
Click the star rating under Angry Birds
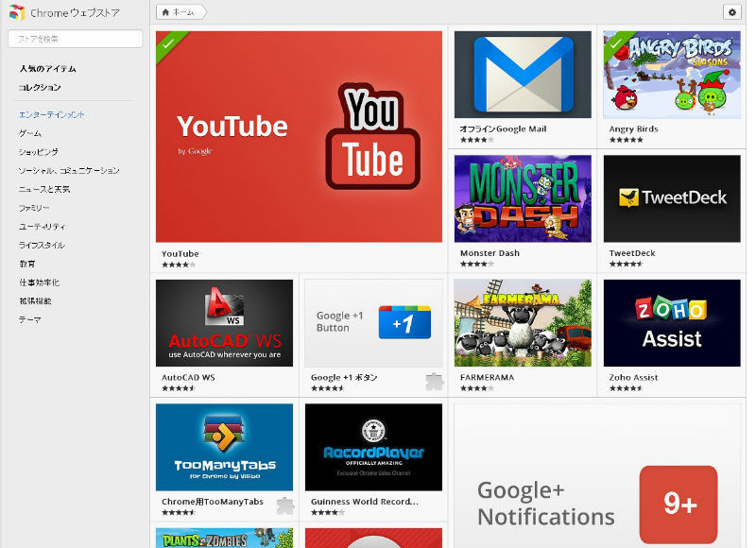626,140
